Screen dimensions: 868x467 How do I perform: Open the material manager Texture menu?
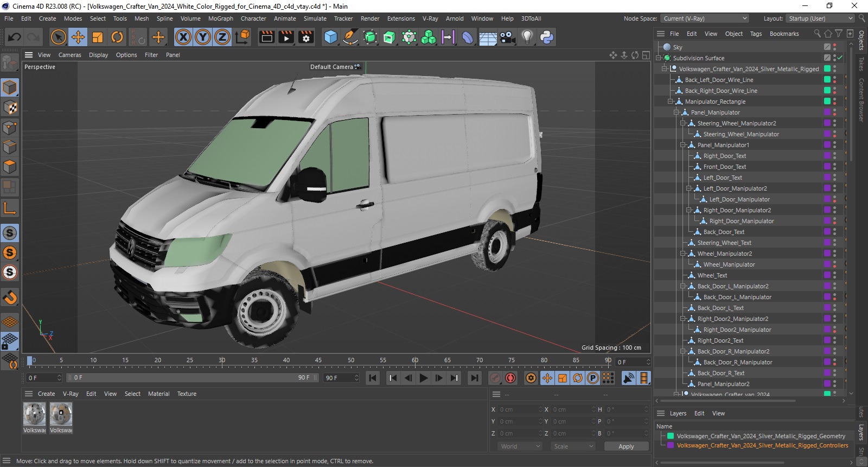click(187, 394)
